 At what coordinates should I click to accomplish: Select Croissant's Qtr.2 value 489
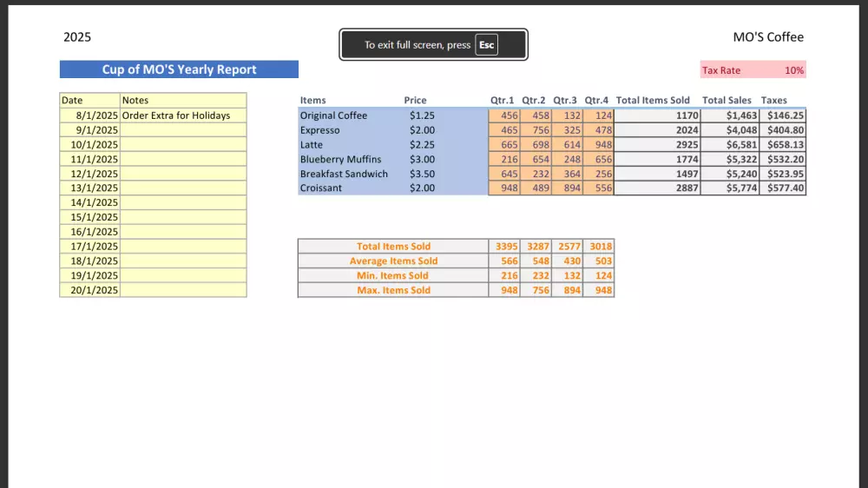(536, 188)
